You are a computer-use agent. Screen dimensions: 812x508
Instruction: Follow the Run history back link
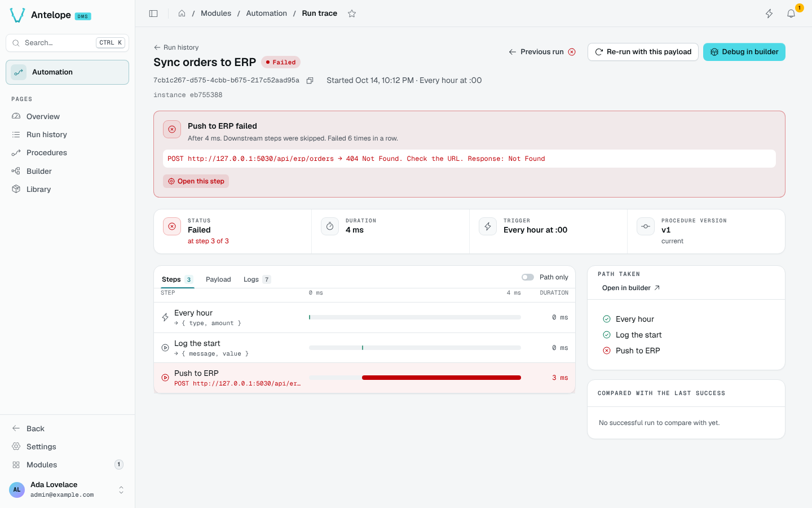click(x=176, y=47)
